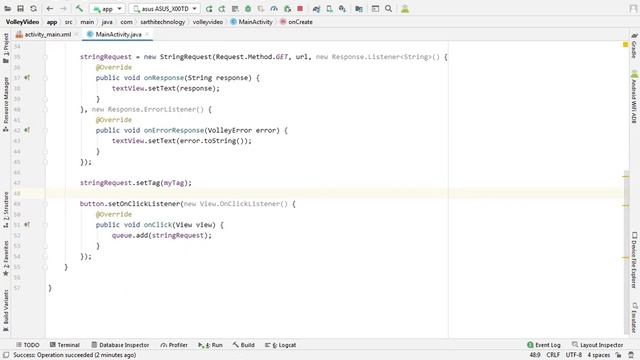Toggle the Gradle tool window
The width and height of the screenshot is (640, 360).
tap(634, 46)
